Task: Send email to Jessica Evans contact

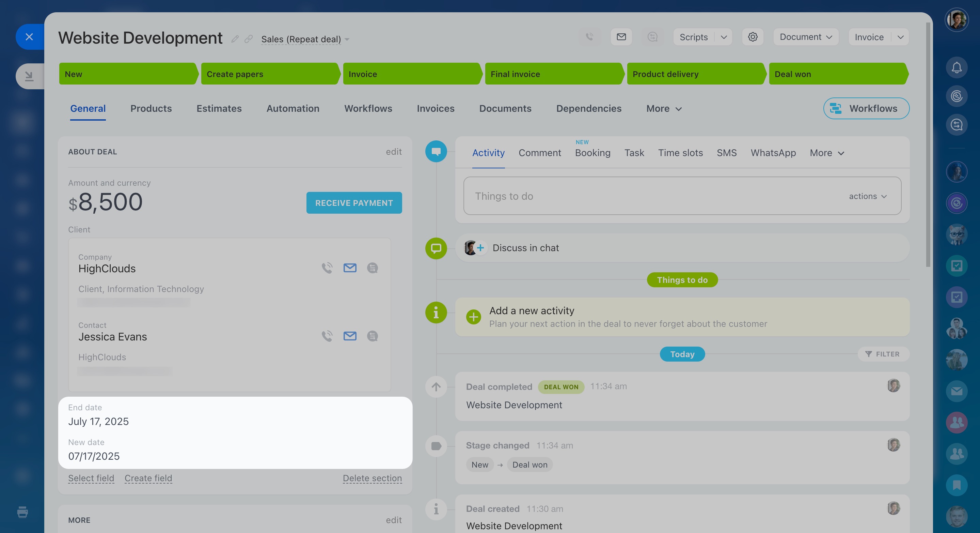Action: tap(350, 336)
